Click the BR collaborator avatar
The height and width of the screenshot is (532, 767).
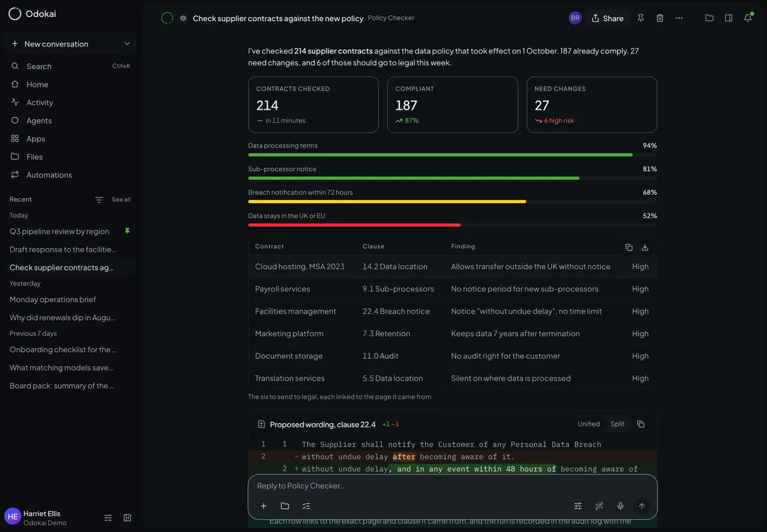click(575, 19)
